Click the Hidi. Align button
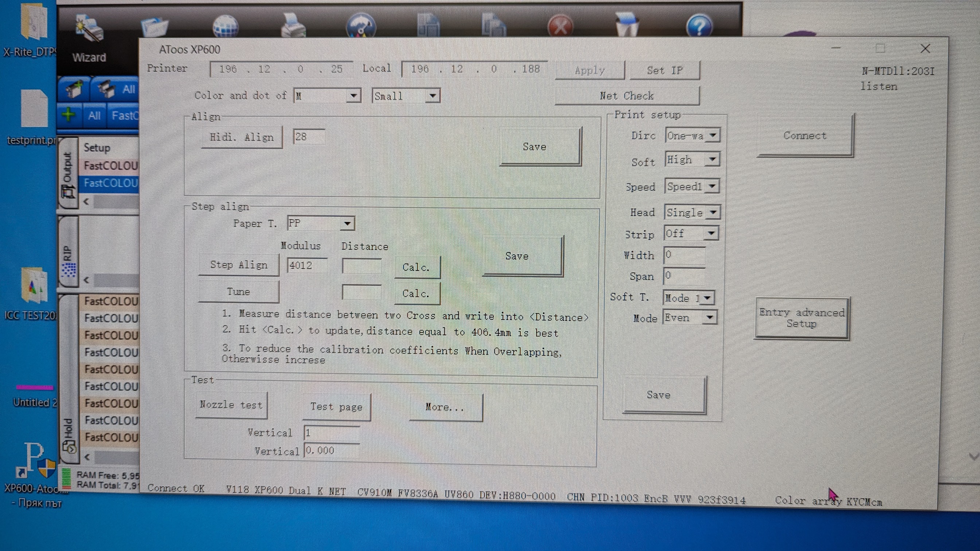The height and width of the screenshot is (551, 980). tap(242, 137)
